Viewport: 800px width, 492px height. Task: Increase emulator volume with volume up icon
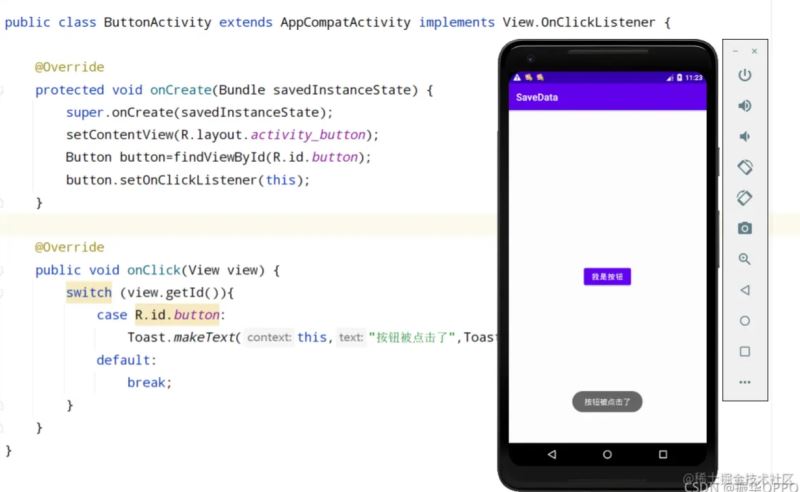point(744,106)
